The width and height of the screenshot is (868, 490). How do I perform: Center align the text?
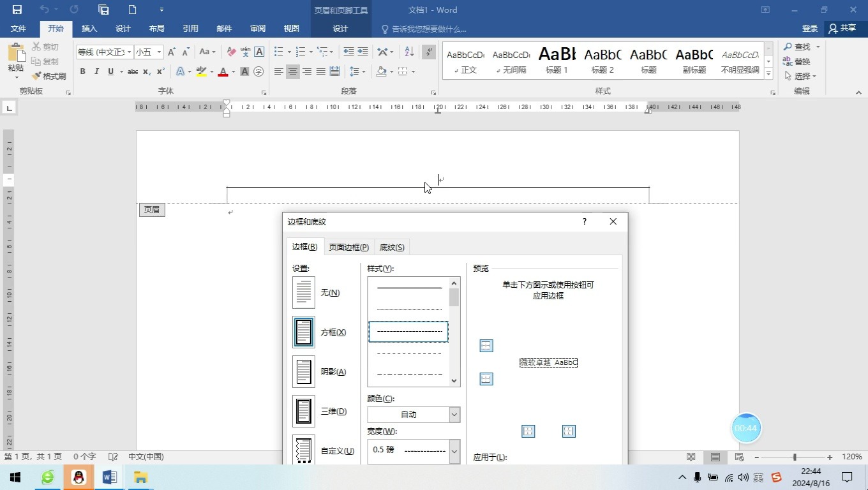(x=292, y=71)
